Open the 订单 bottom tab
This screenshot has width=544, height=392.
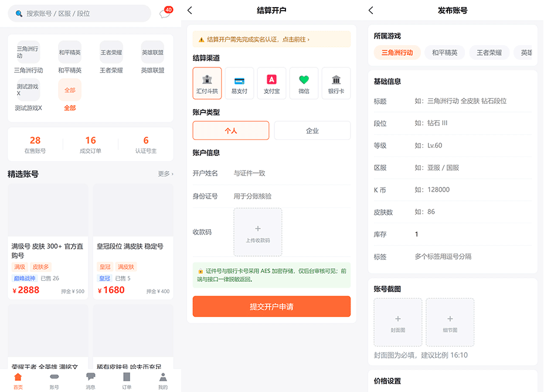[127, 381]
